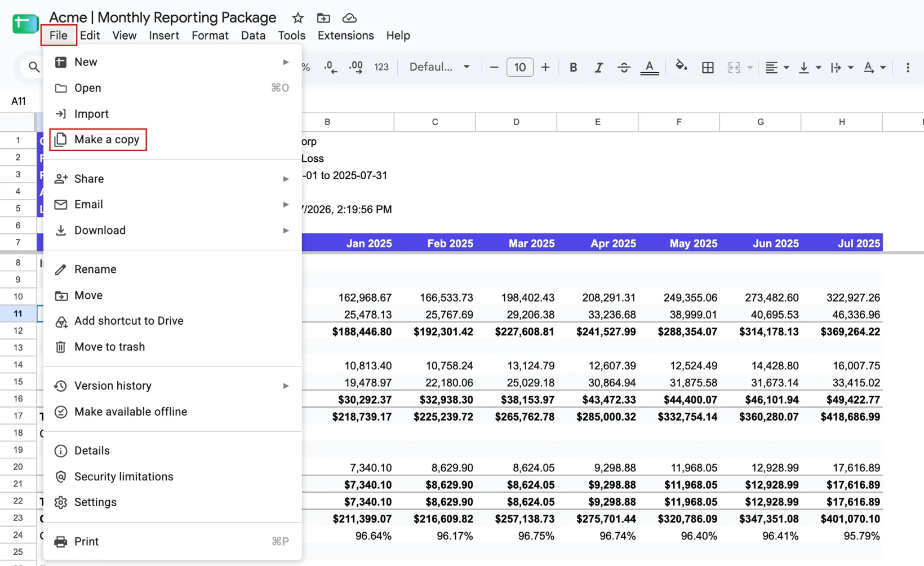Expand the New submenu
The image size is (924, 566).
coord(172,62)
